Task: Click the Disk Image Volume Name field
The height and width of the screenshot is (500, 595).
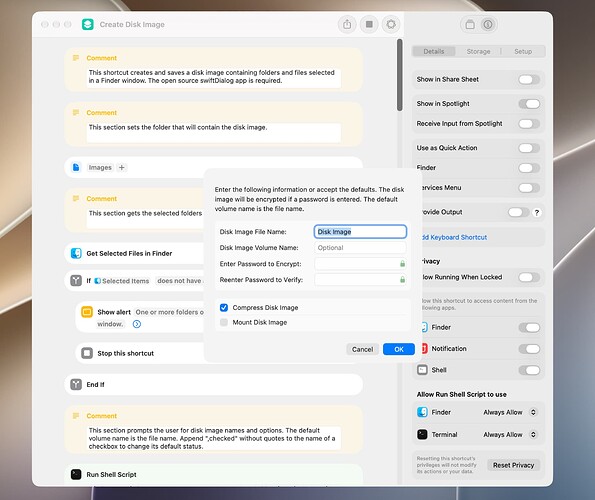Action: point(360,248)
